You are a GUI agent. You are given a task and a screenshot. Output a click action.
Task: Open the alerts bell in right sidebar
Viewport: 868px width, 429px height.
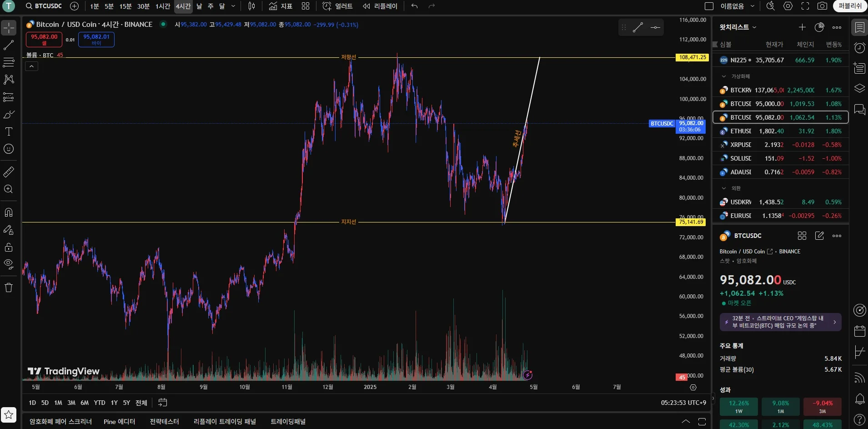coord(859,399)
